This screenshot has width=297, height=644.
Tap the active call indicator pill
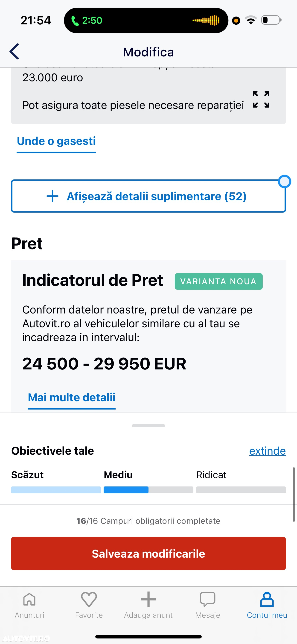coord(146,20)
